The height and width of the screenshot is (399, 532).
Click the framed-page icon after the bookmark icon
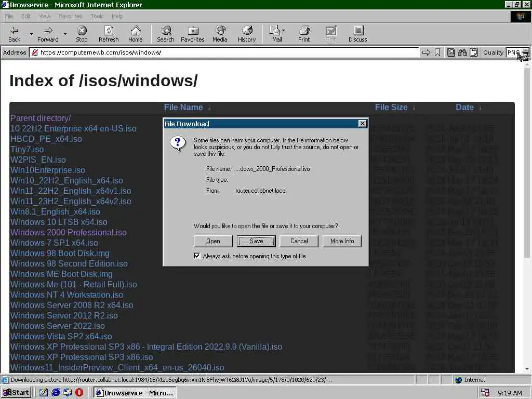[451, 52]
